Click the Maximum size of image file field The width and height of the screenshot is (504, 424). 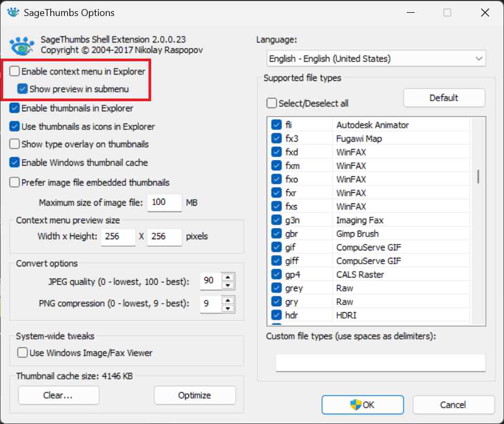point(164,202)
